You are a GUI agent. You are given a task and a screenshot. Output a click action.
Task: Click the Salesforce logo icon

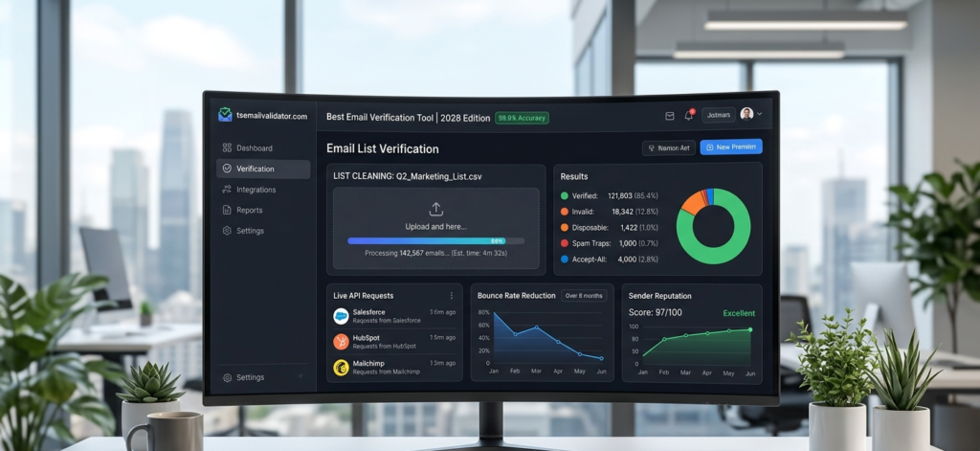pyautogui.click(x=341, y=316)
